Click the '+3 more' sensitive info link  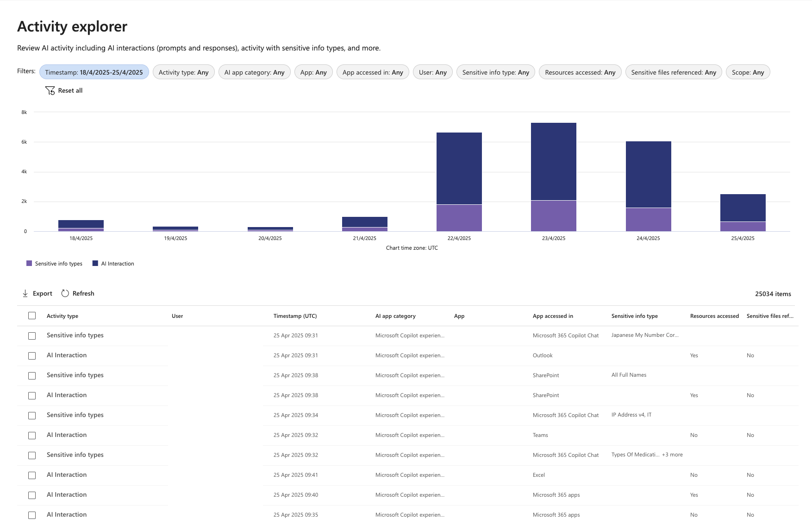[672, 455]
